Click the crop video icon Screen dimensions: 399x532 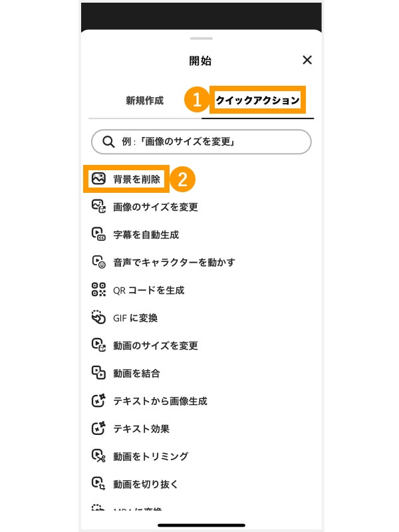coord(98,484)
